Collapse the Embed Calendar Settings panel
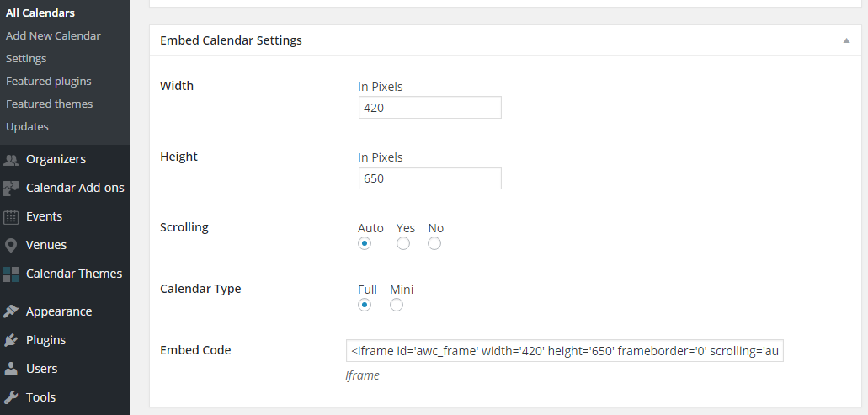 tap(846, 40)
